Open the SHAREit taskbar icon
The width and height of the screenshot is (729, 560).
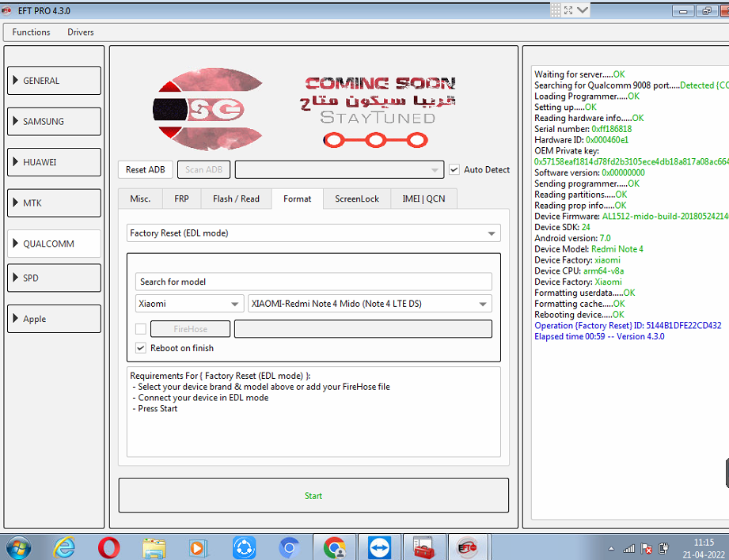tap(244, 547)
